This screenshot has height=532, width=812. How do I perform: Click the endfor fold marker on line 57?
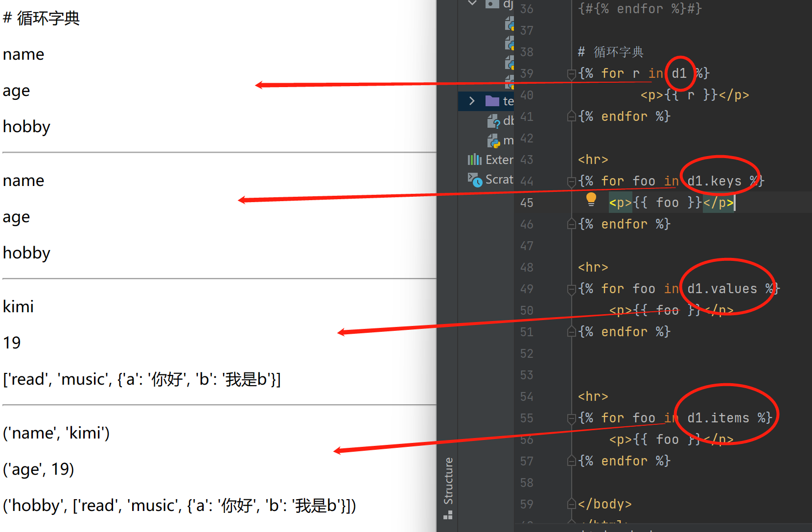pos(571,461)
